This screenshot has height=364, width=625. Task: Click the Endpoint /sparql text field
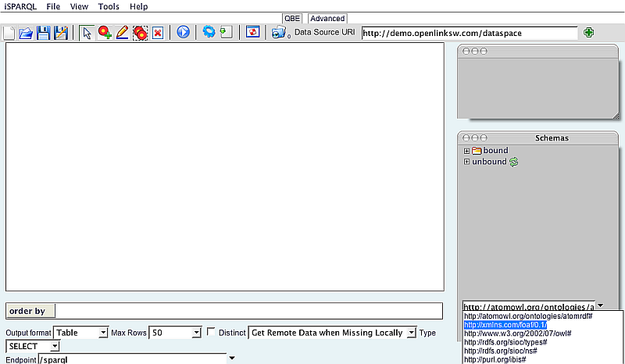coord(132,359)
